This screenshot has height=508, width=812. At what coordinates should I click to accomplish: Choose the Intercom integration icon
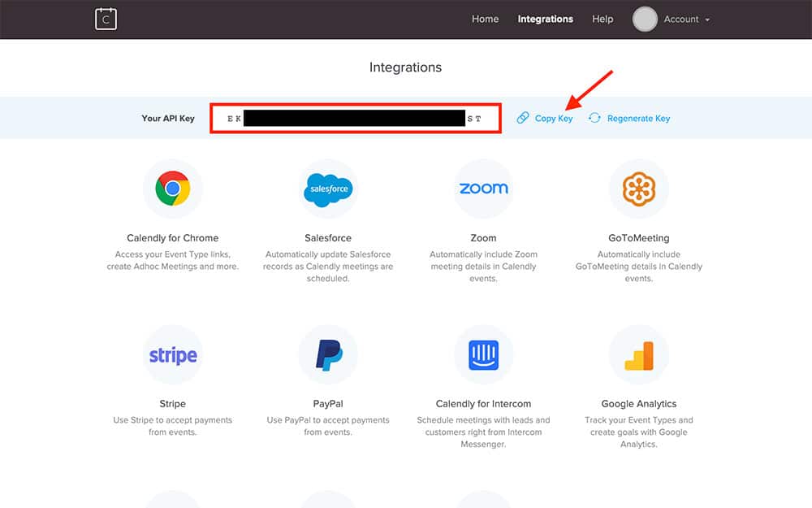(483, 355)
